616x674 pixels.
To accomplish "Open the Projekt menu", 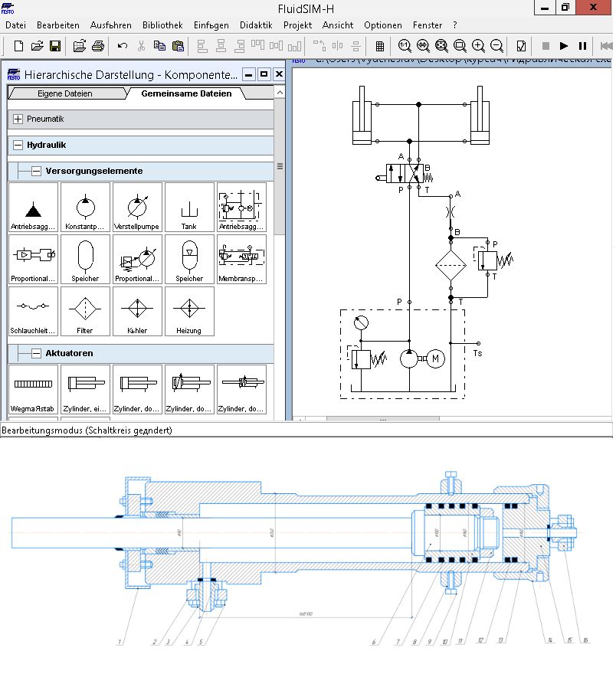I will tap(297, 25).
